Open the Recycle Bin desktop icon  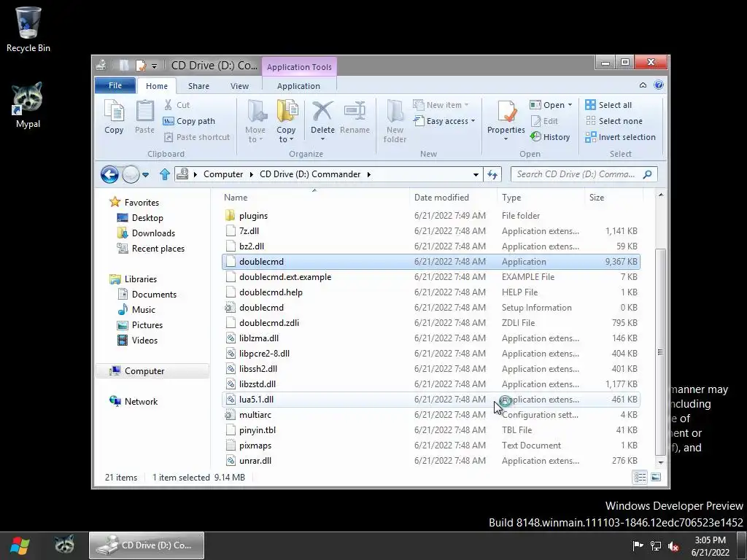click(28, 29)
